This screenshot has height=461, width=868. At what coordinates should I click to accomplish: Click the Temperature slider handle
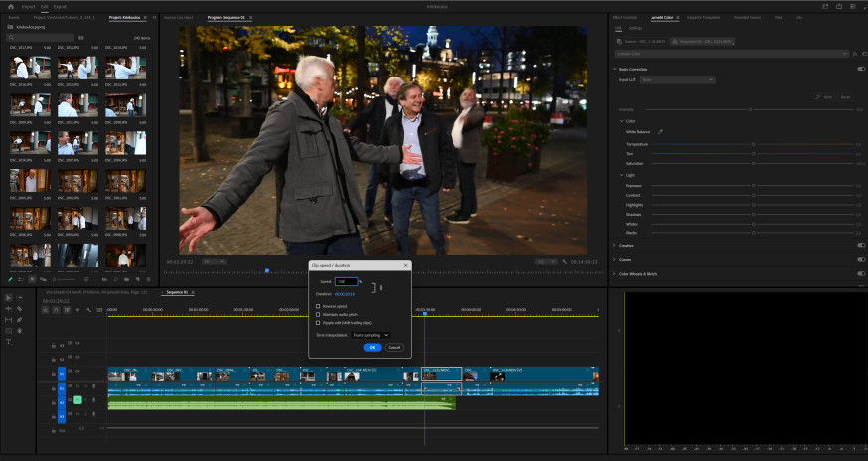tap(754, 144)
